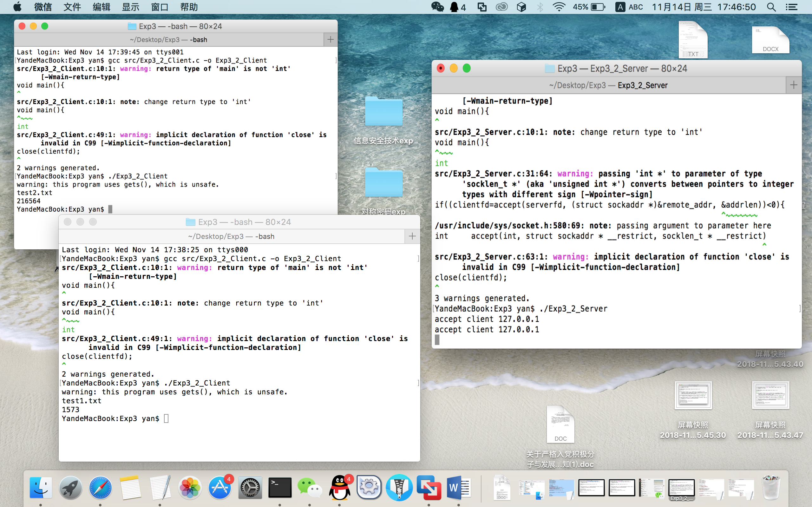
Task: Open the dark gear icon in dock
Action: click(250, 487)
